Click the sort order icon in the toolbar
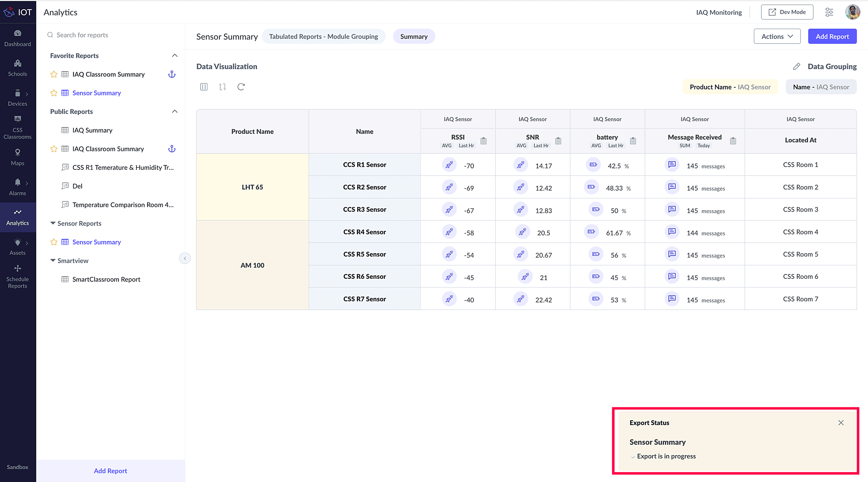 coord(223,87)
